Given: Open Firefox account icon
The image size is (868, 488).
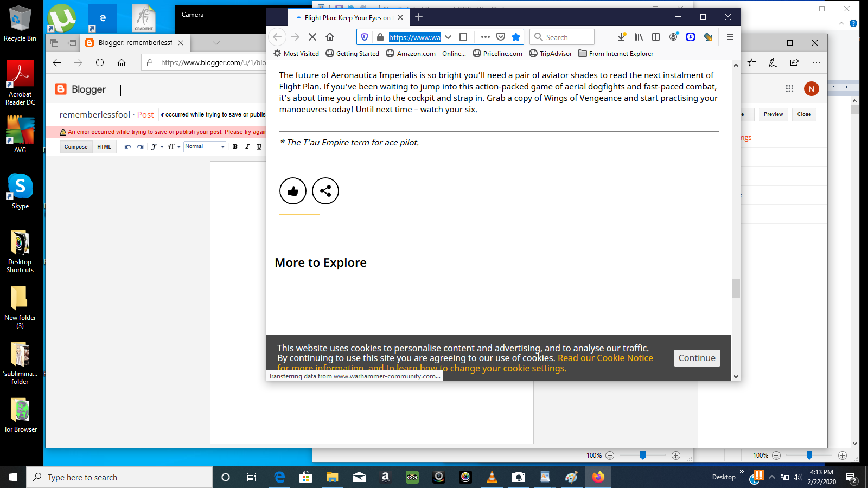Looking at the screenshot, I should 673,37.
